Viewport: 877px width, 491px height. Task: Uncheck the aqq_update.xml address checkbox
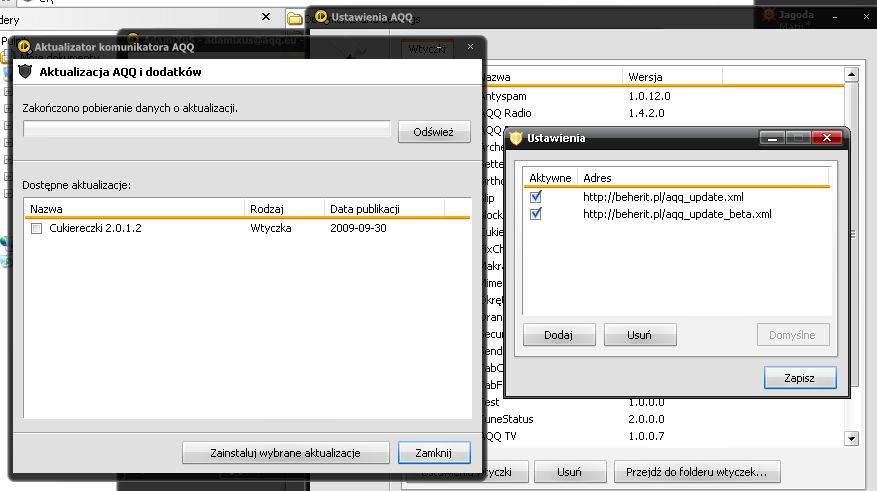pyautogui.click(x=536, y=197)
